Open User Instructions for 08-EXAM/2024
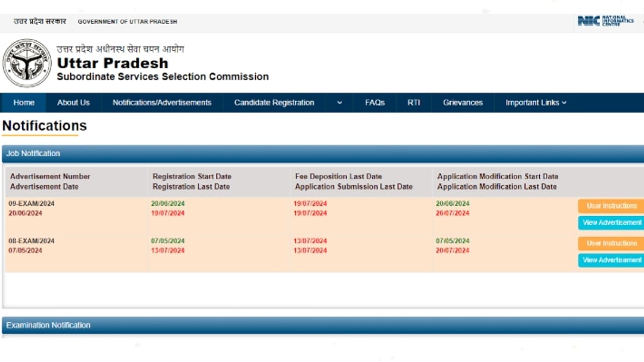This screenshot has width=644, height=362. click(611, 243)
